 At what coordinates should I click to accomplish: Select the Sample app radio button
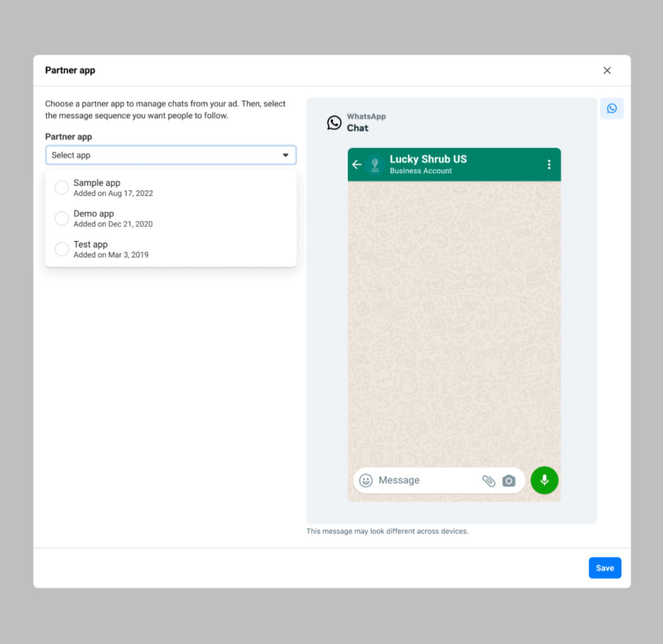tap(62, 187)
